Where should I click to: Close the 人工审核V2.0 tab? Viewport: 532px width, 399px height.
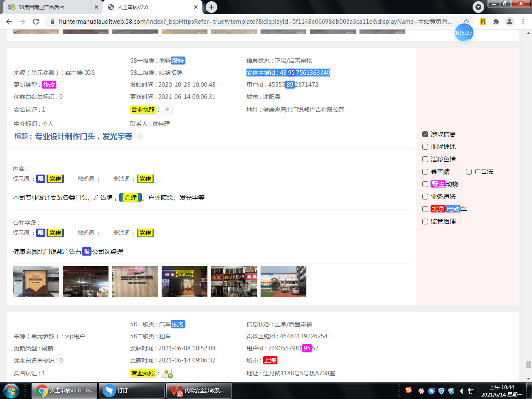[x=196, y=7]
